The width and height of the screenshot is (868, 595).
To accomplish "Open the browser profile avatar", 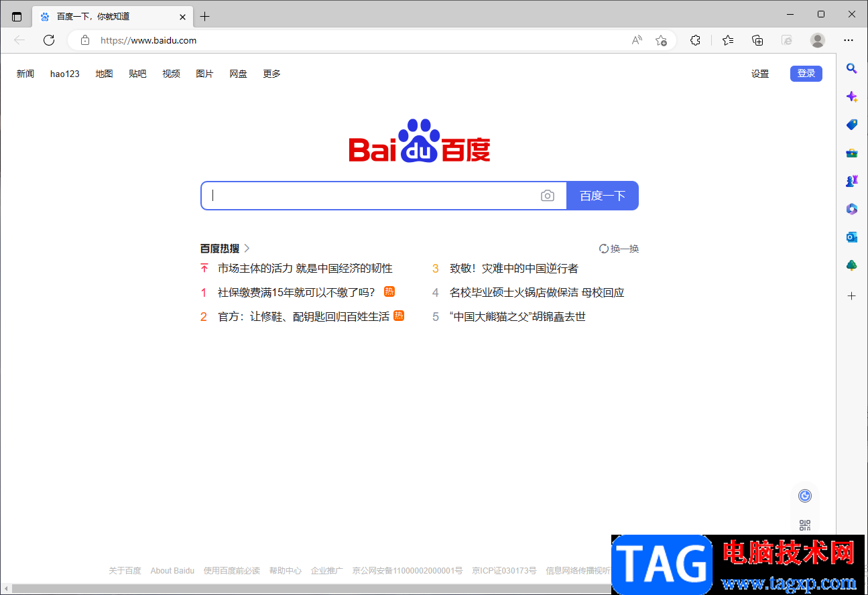I will 818,40.
